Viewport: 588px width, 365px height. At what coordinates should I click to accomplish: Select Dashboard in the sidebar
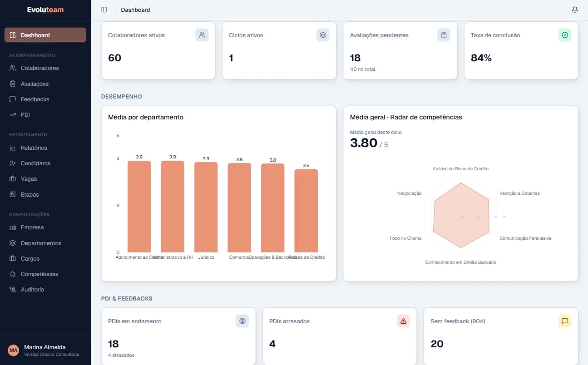tap(45, 35)
